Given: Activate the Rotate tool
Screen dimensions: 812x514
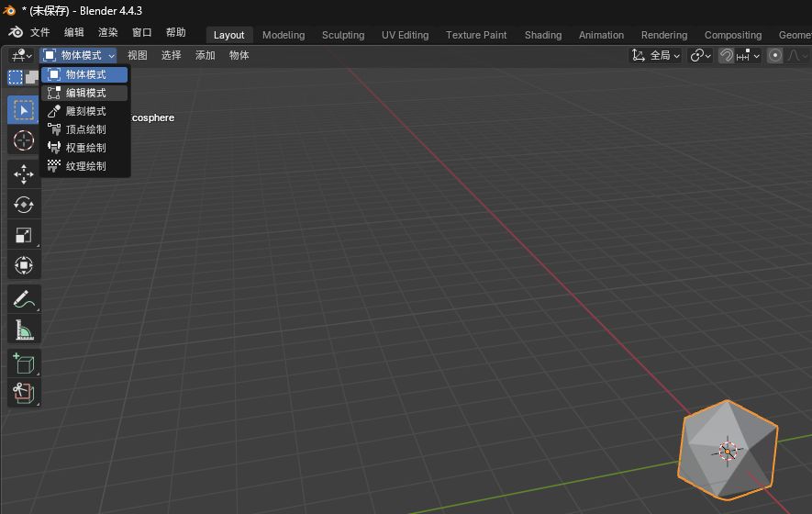Looking at the screenshot, I should click(x=24, y=205).
